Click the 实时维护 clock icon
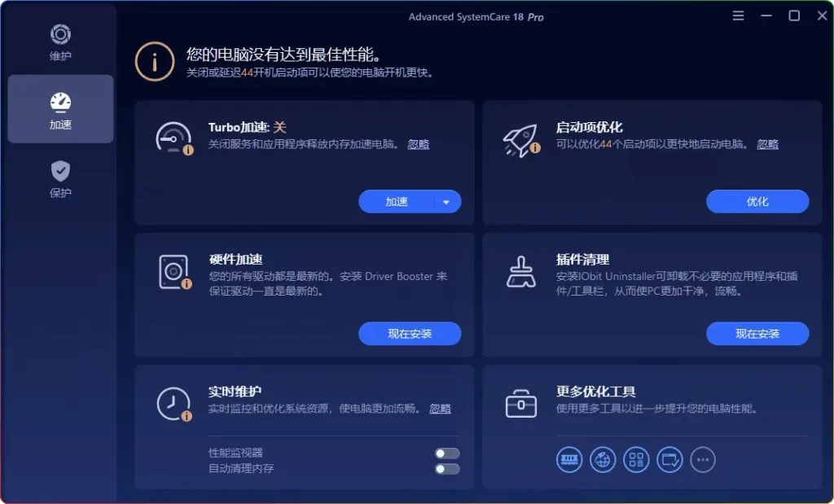Viewport: 834px width, 504px height. (x=174, y=404)
